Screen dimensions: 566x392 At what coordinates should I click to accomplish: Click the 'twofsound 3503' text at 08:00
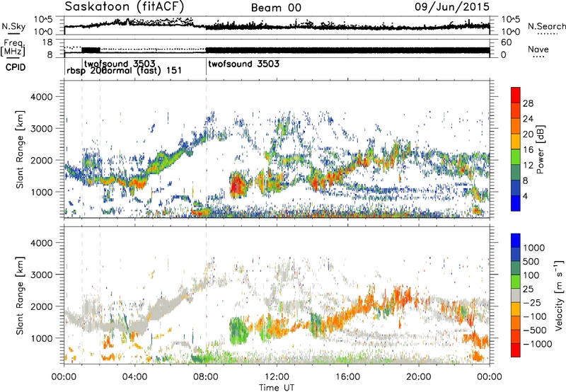pos(243,64)
